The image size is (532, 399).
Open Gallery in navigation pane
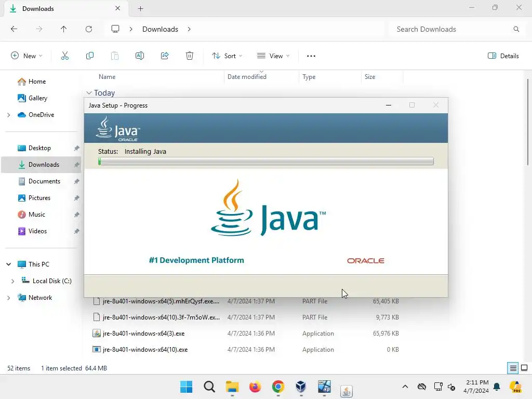(32, 98)
